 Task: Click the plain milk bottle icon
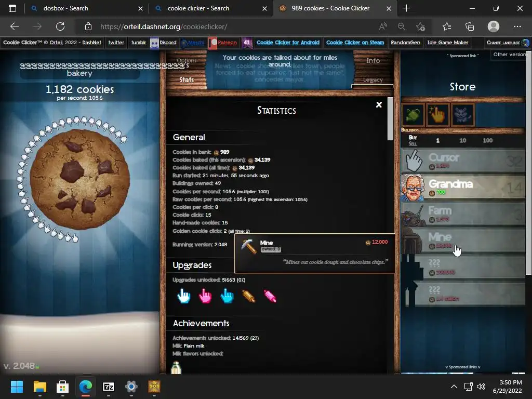(176, 367)
